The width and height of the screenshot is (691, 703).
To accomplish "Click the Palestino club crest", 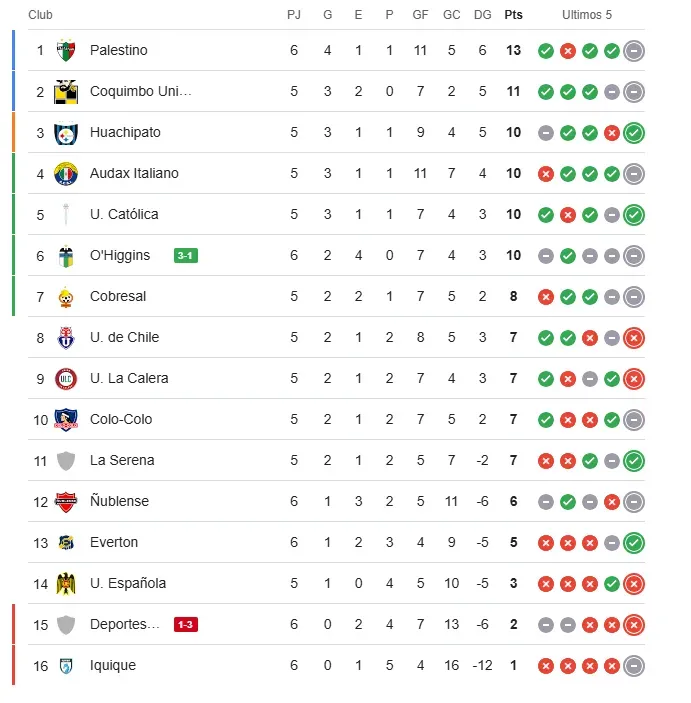I will (x=66, y=50).
